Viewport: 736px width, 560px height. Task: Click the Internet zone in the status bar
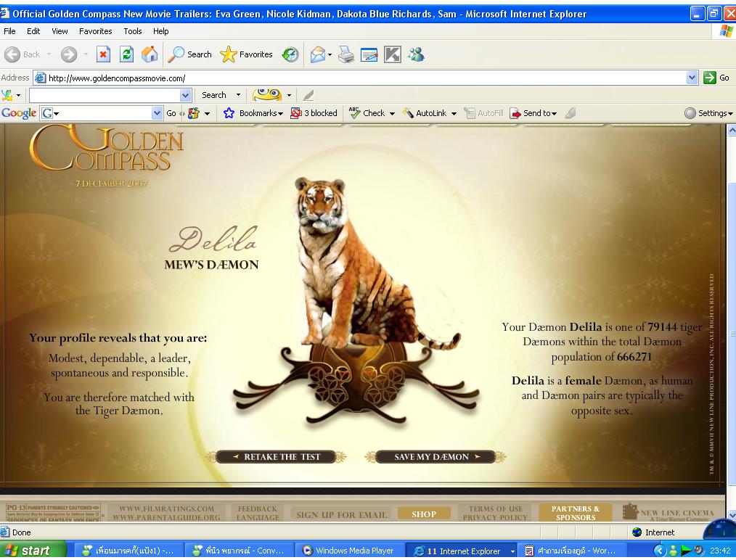(653, 532)
